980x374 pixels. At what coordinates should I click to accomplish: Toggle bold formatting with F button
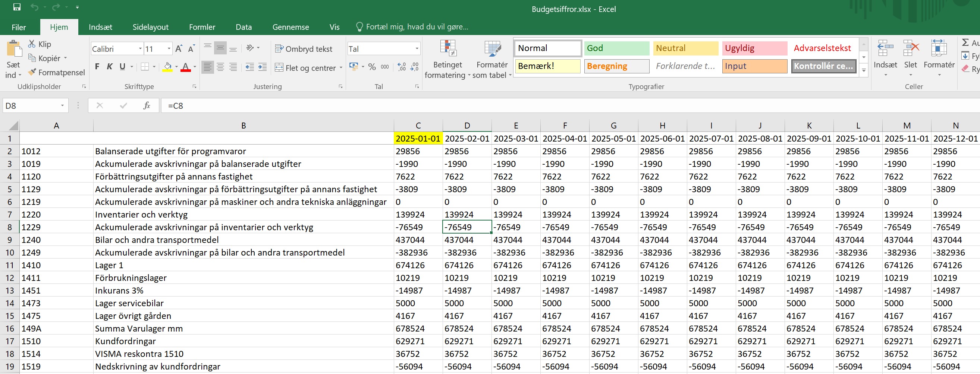97,67
